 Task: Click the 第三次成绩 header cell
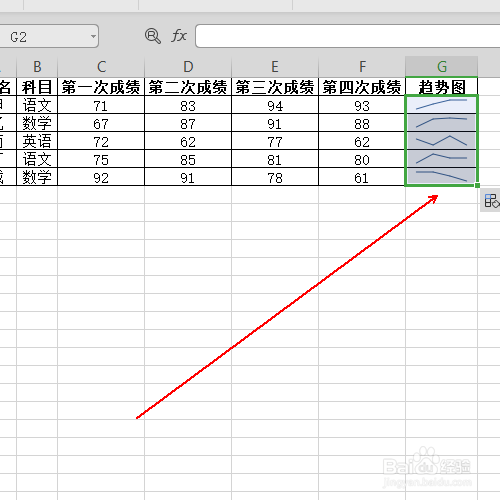pos(275,87)
